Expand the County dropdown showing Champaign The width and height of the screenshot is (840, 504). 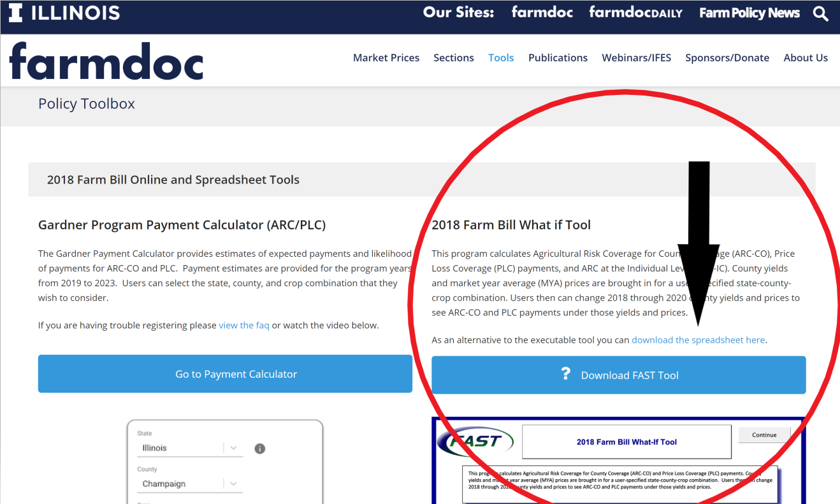click(233, 484)
